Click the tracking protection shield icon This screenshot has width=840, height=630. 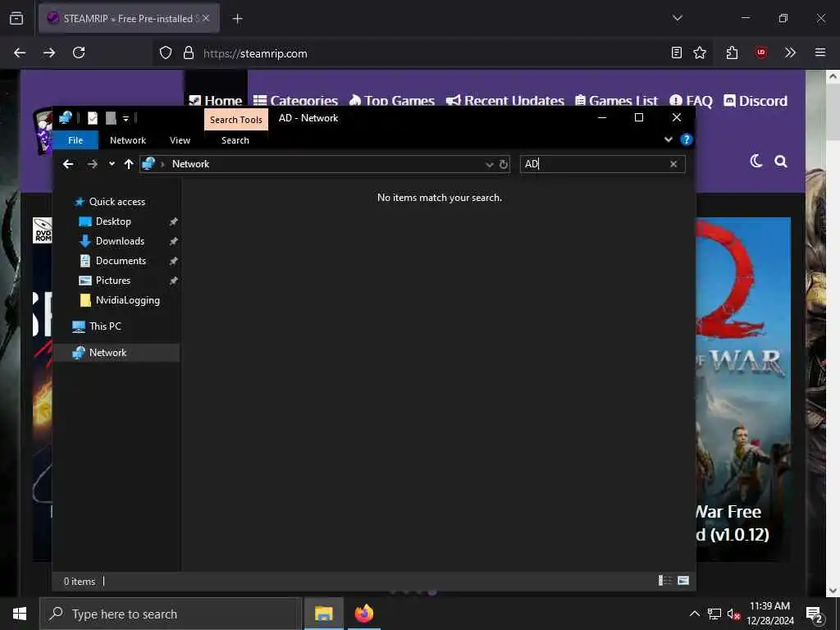(x=166, y=53)
